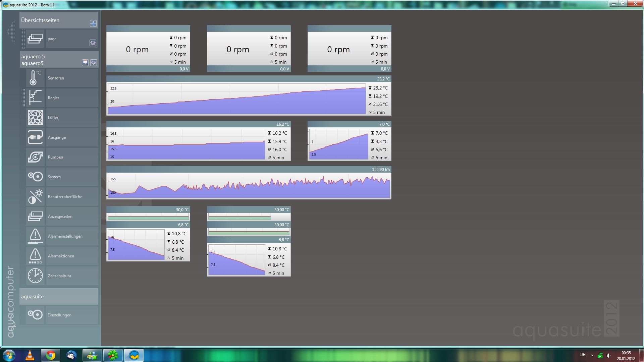Screen dimensions: 644x362
Task: Click the 155,90 l/h flow chart
Action: pos(249,186)
